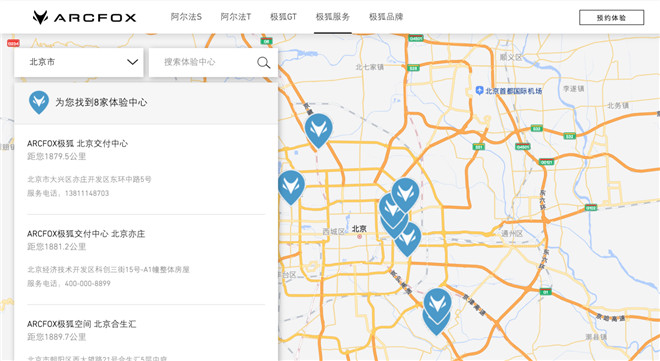
Task: Open the 阿尔法T menu item
Action: 236,17
